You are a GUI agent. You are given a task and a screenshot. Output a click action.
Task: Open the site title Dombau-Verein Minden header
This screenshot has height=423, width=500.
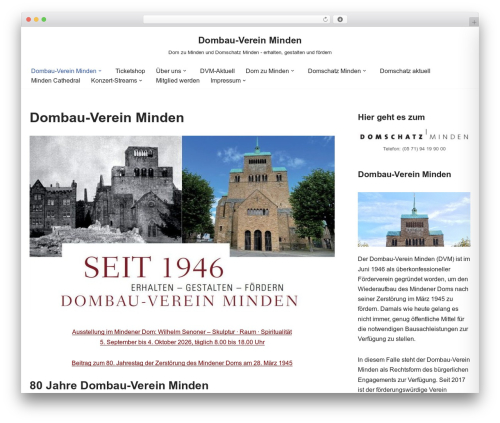pos(250,40)
